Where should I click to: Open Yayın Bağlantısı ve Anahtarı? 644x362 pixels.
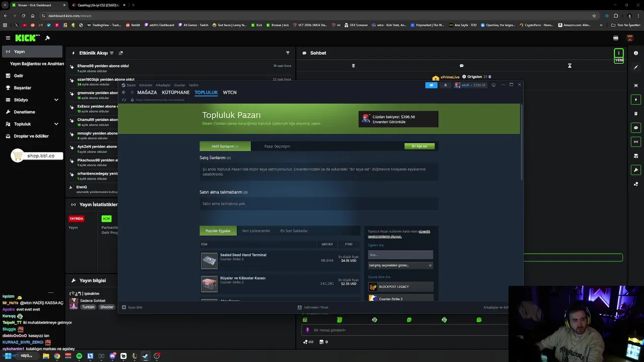pos(37,64)
